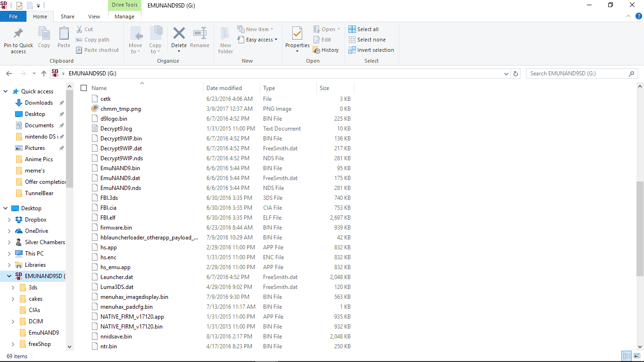Go back with the Back arrow
The width and height of the screenshot is (644, 362).
9,74
